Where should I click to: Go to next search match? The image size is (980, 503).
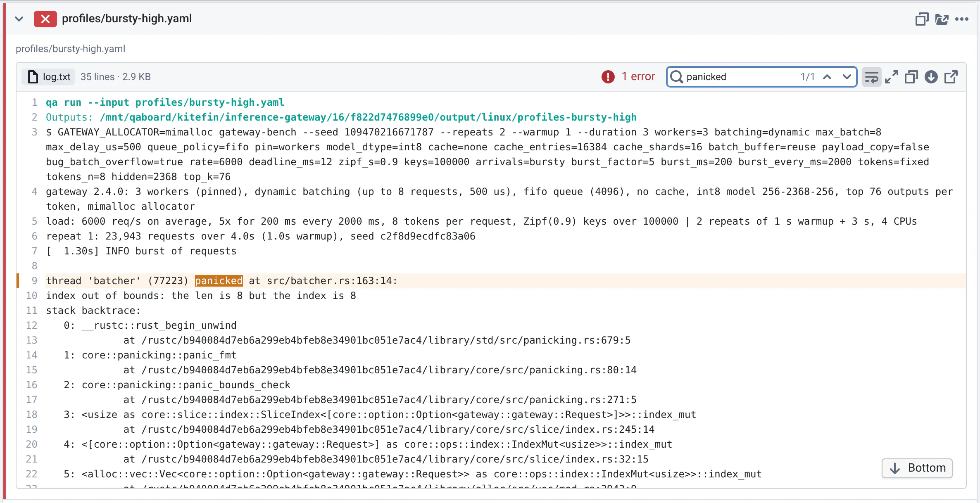point(847,77)
